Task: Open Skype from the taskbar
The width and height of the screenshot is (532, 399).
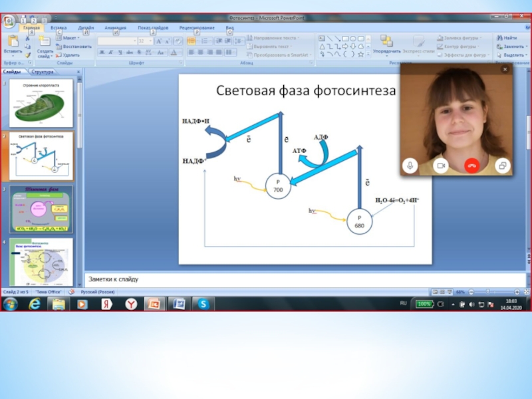Action: pos(203,304)
